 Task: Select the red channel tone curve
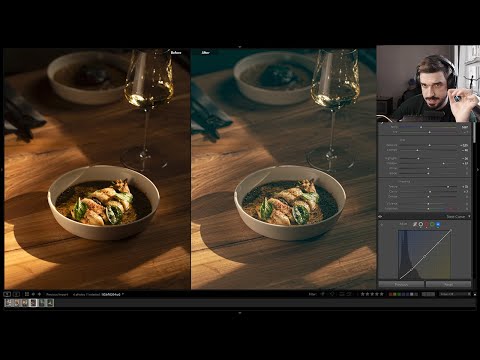tap(426, 224)
